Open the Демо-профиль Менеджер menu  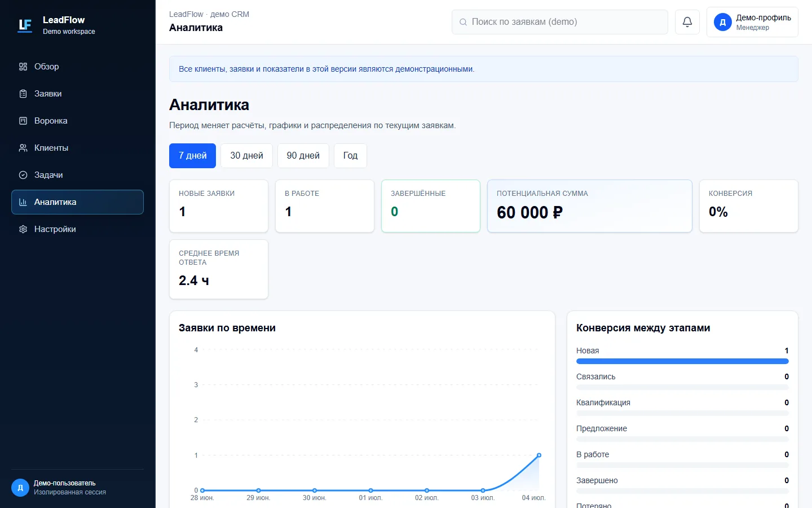coord(752,22)
